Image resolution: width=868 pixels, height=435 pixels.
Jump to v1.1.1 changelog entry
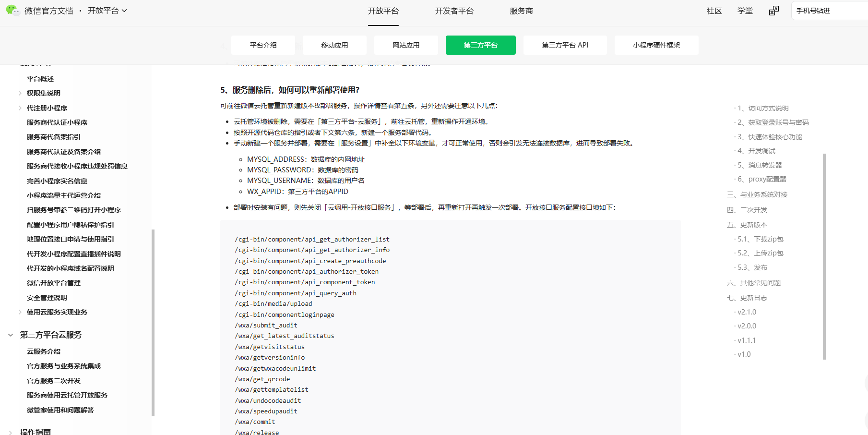point(747,340)
